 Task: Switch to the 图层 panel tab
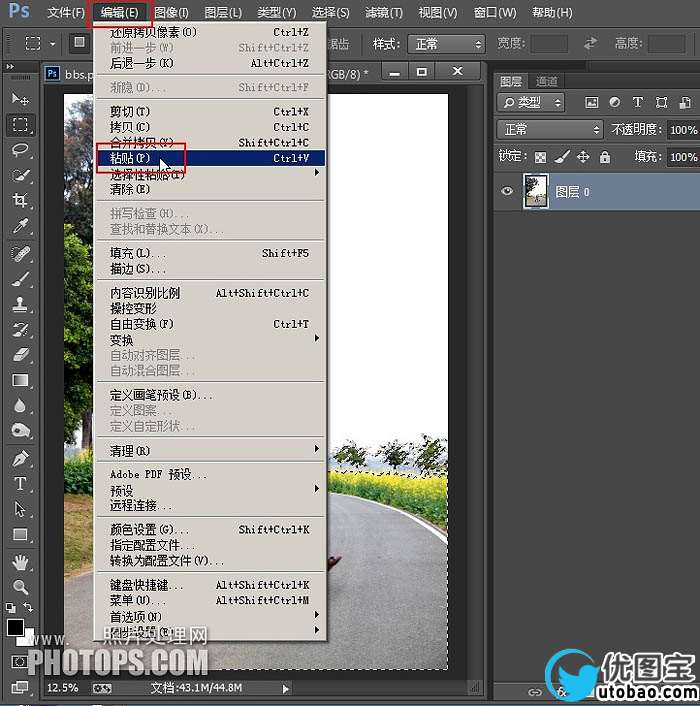[511, 81]
